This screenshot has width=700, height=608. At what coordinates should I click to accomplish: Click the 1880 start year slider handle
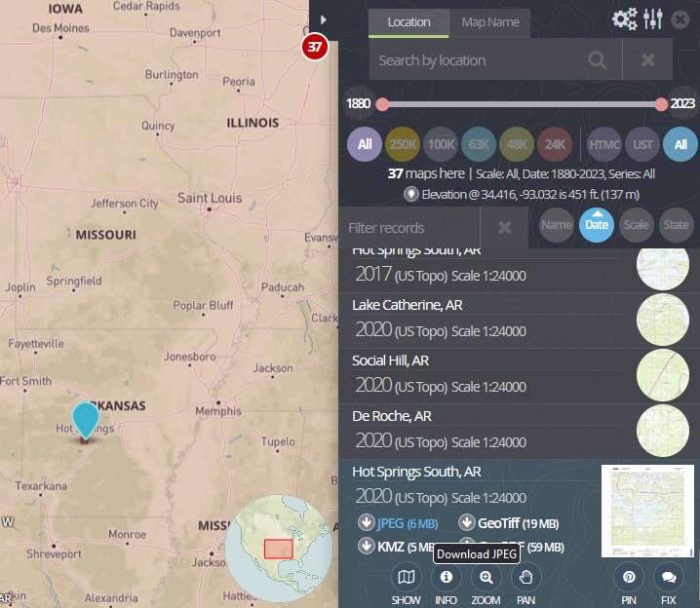[383, 104]
